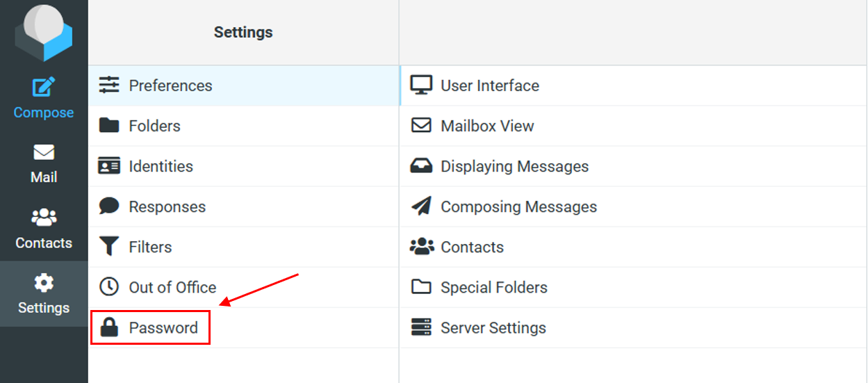The image size is (868, 383).
Task: Select the Preferences settings section
Action: pos(170,85)
